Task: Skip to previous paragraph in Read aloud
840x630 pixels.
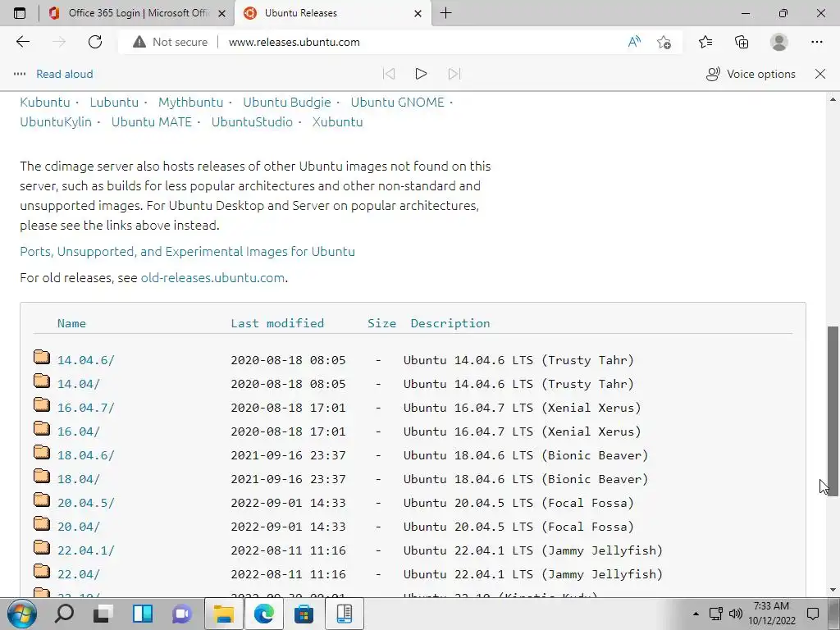Action: click(389, 74)
